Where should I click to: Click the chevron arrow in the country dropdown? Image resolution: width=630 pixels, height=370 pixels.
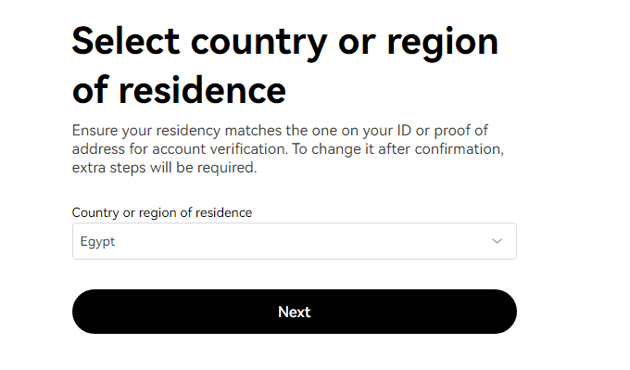[497, 241]
